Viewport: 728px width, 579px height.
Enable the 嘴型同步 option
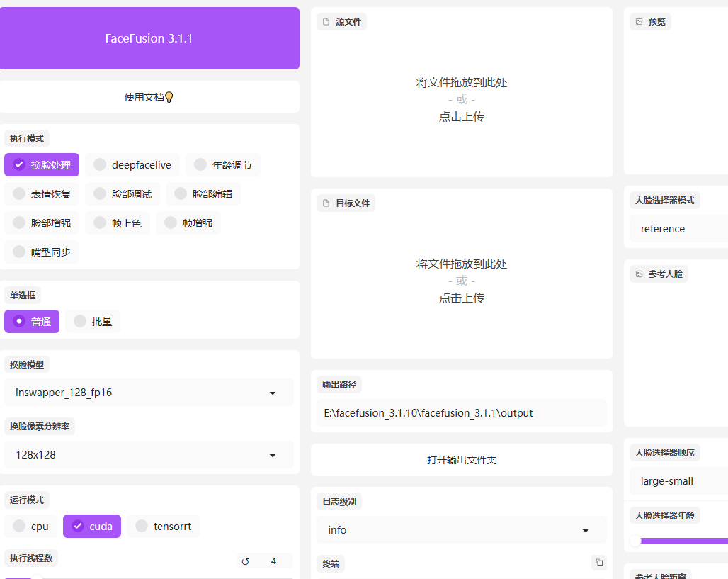pyautogui.click(x=42, y=252)
